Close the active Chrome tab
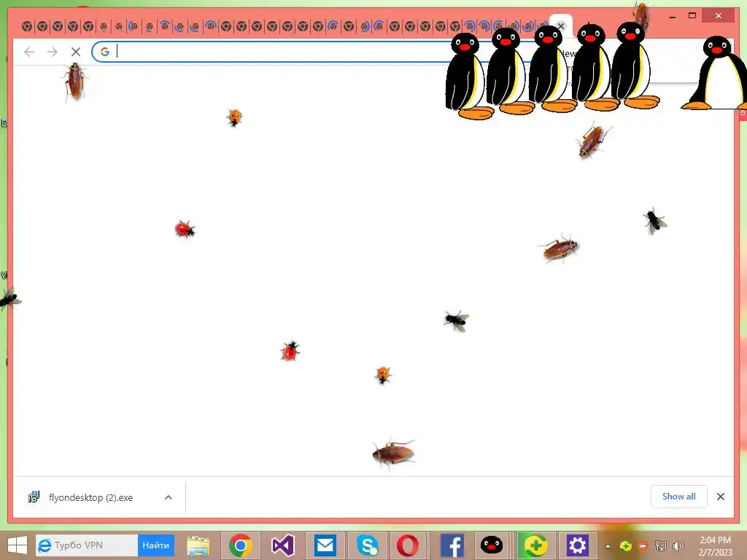The width and height of the screenshot is (747, 560). (x=561, y=26)
